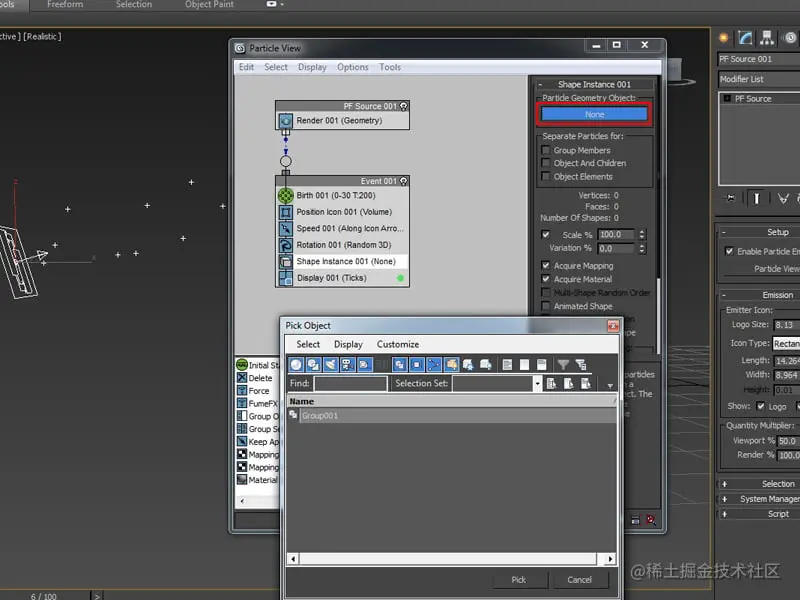The width and height of the screenshot is (800, 600).
Task: Toggle Display XRefs filter in Pick Object
Action: click(417, 364)
